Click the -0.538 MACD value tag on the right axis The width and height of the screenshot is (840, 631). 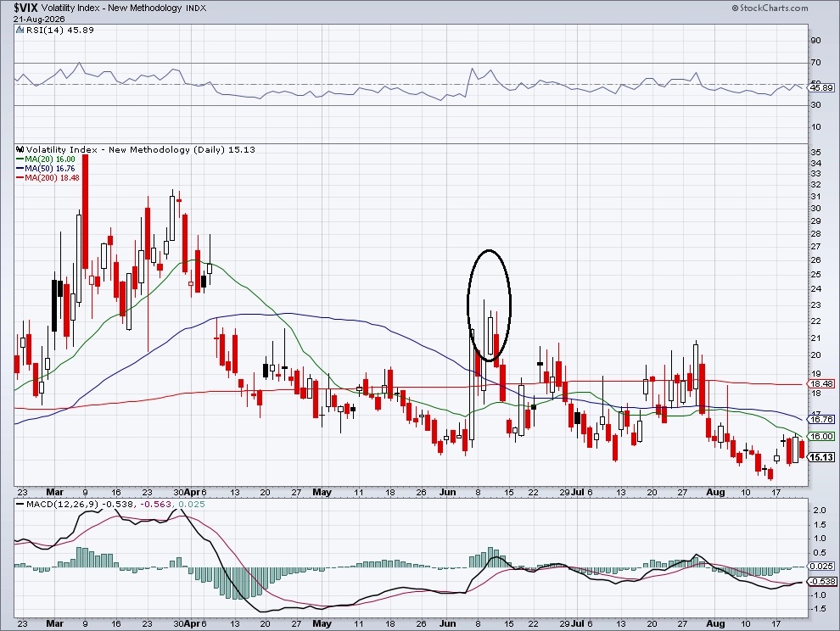point(820,582)
